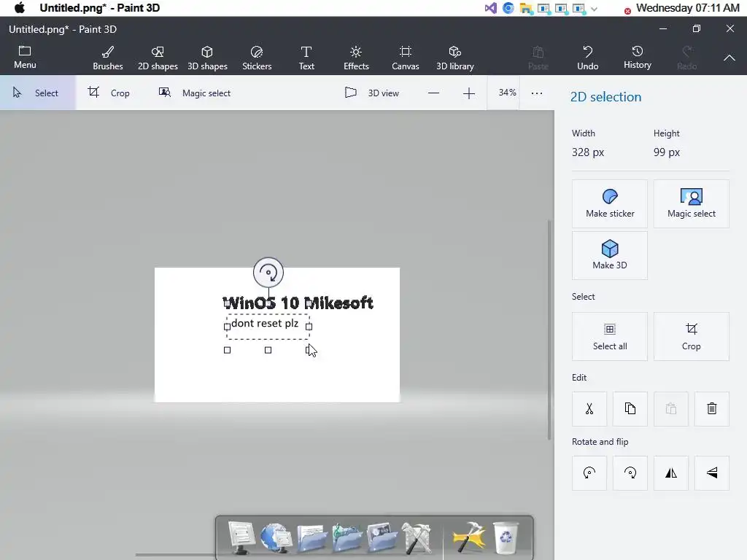
Task: Undo the last action
Action: tap(587, 58)
